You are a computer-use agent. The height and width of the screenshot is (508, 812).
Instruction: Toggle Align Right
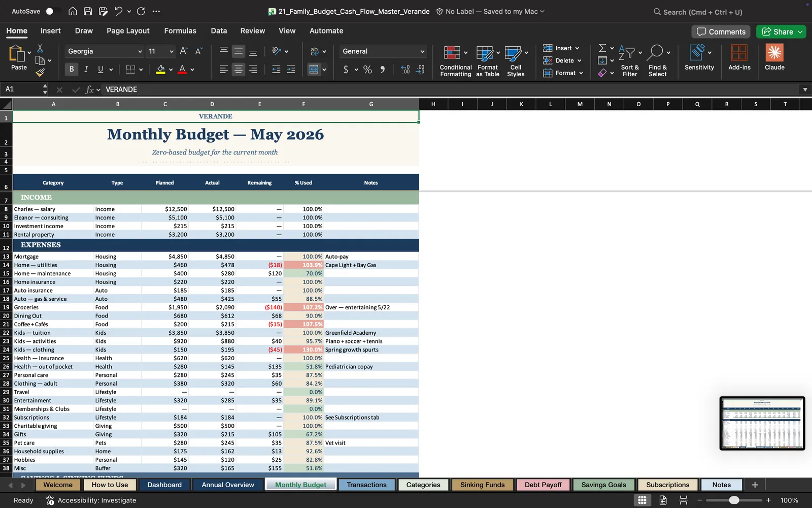click(253, 70)
